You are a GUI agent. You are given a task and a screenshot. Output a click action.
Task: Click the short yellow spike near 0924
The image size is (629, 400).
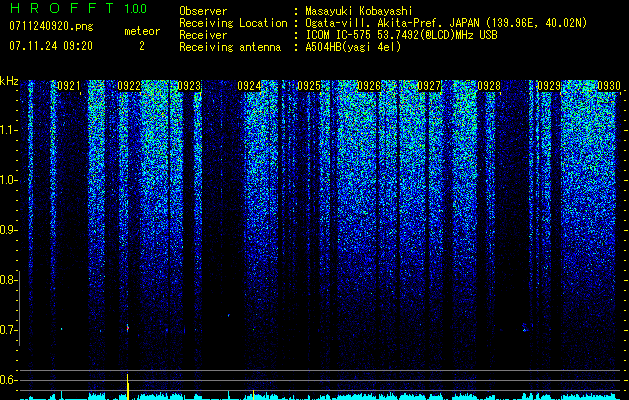254,395
